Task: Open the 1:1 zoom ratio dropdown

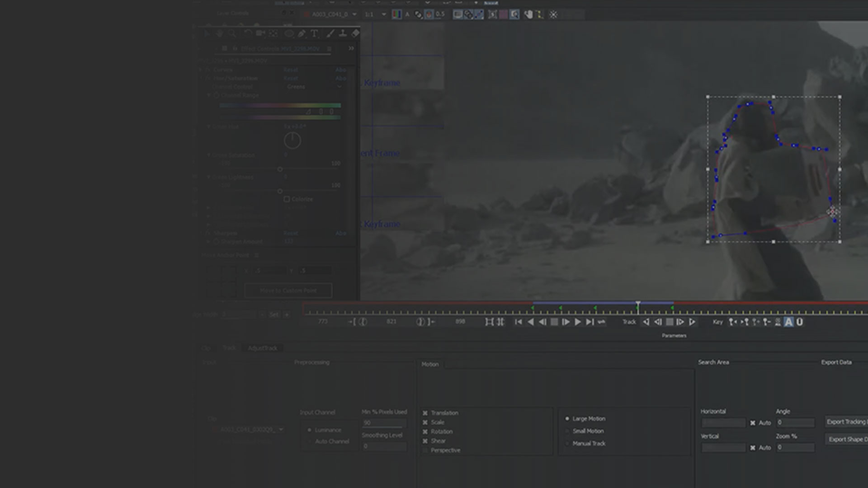Action: pos(384,14)
